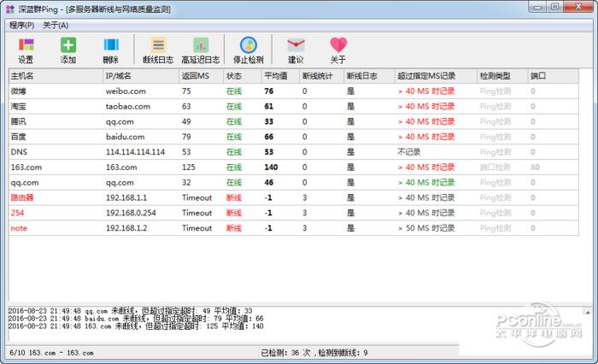The width and height of the screenshot is (598, 364).
Task: Sort by the 状态 column header
Action: [x=242, y=76]
